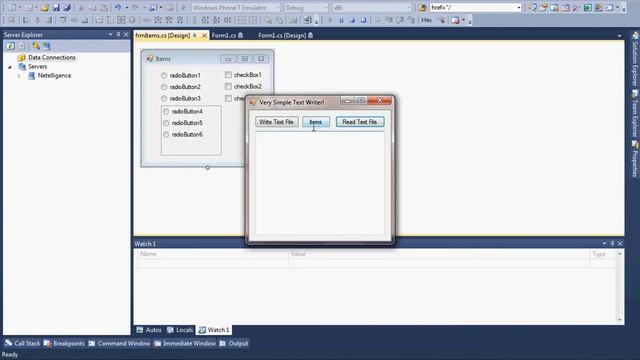
Task: Close the Server Explorer panel
Action: pyautogui.click(x=126, y=35)
